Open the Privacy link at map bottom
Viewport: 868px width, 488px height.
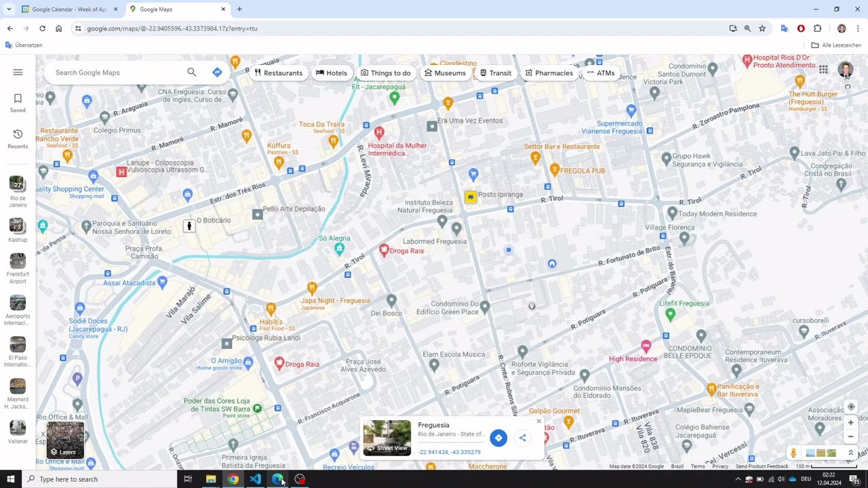click(x=720, y=466)
